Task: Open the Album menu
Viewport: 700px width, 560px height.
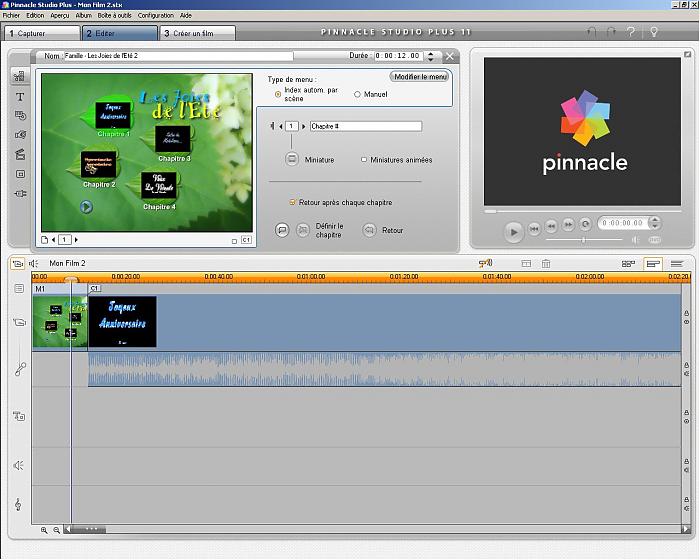Action: click(83, 15)
